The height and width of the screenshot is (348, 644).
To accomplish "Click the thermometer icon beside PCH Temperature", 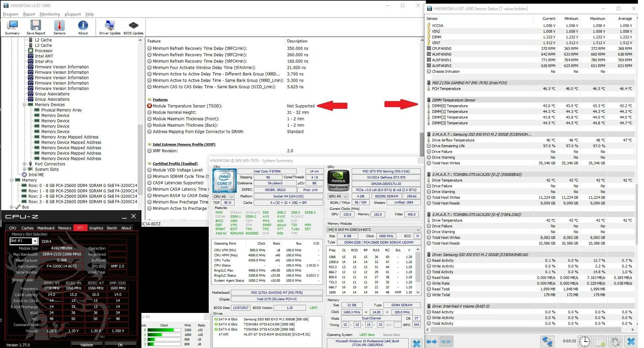I will [x=429, y=89].
